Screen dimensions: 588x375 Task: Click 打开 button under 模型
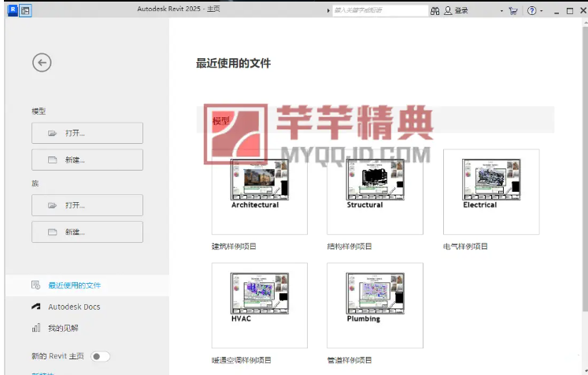tap(87, 133)
